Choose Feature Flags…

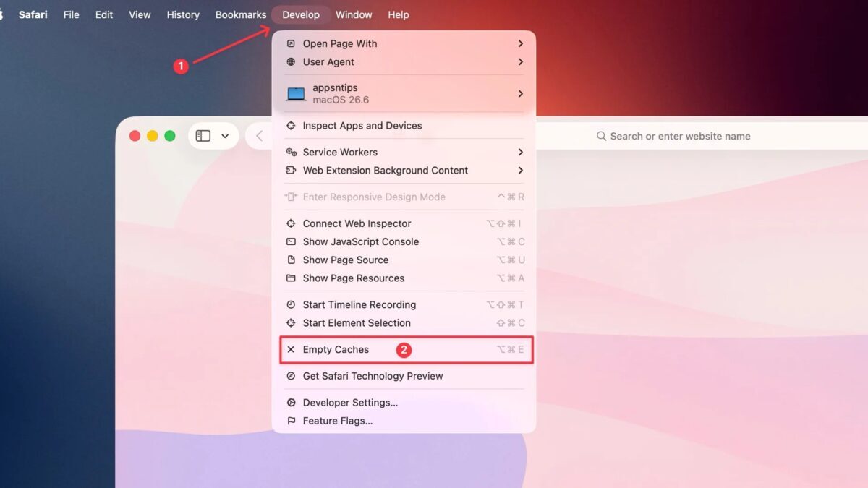[x=404, y=421]
